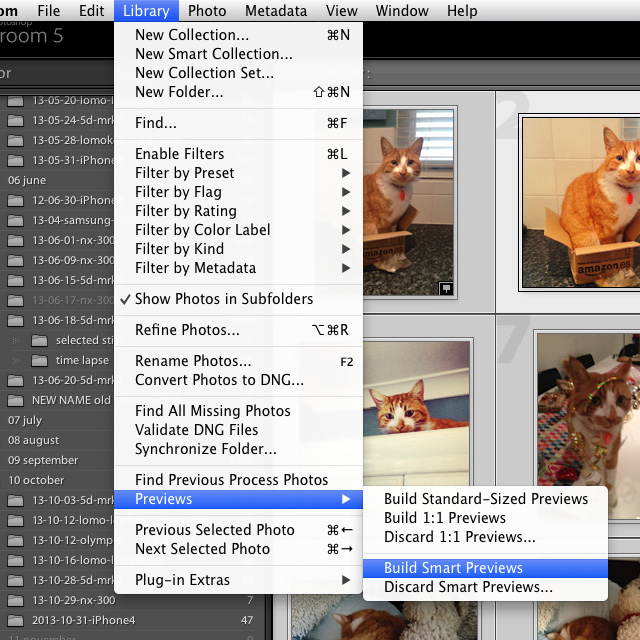Select cat with party beads thumbnail
The width and height of the screenshot is (640, 640).
pos(589,426)
